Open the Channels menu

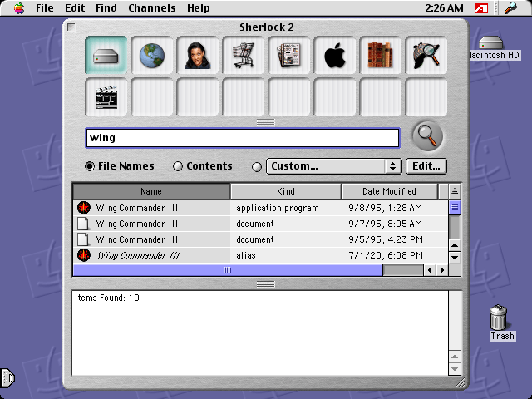151,8
